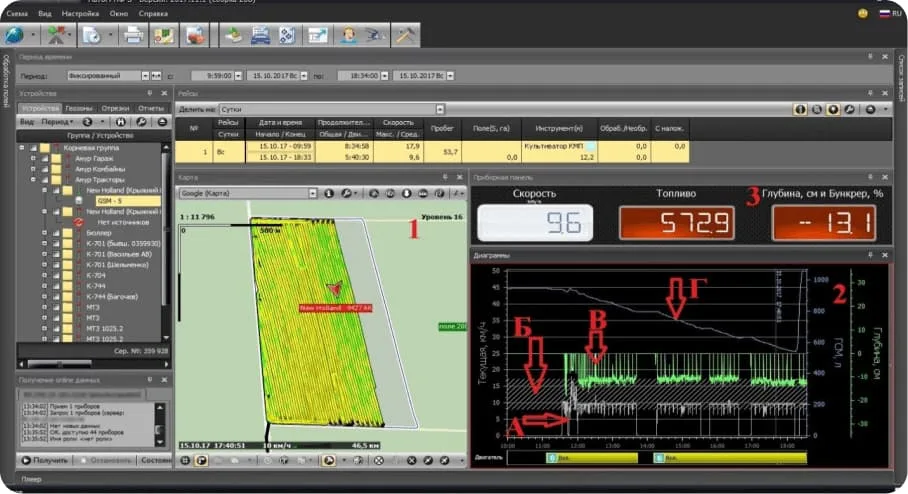Expand the Период type Фиксированный dropdown
This screenshot has width=908, height=494.
(145, 75)
